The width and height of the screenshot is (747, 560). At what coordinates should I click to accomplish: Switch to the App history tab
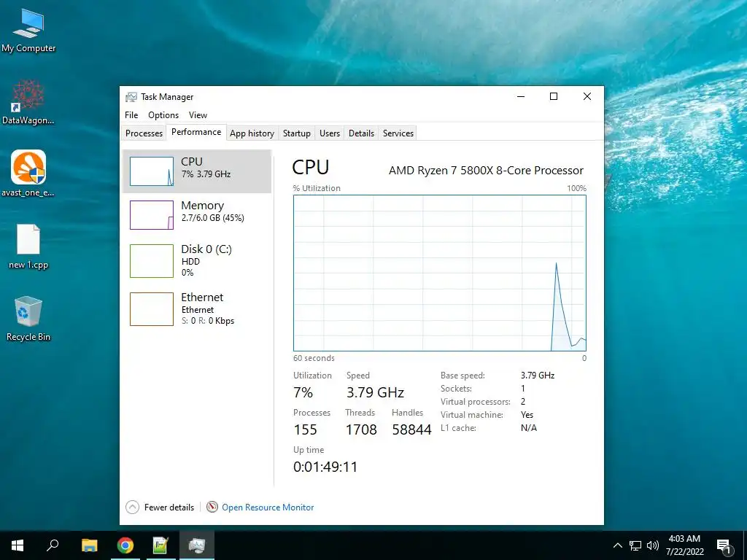click(252, 133)
